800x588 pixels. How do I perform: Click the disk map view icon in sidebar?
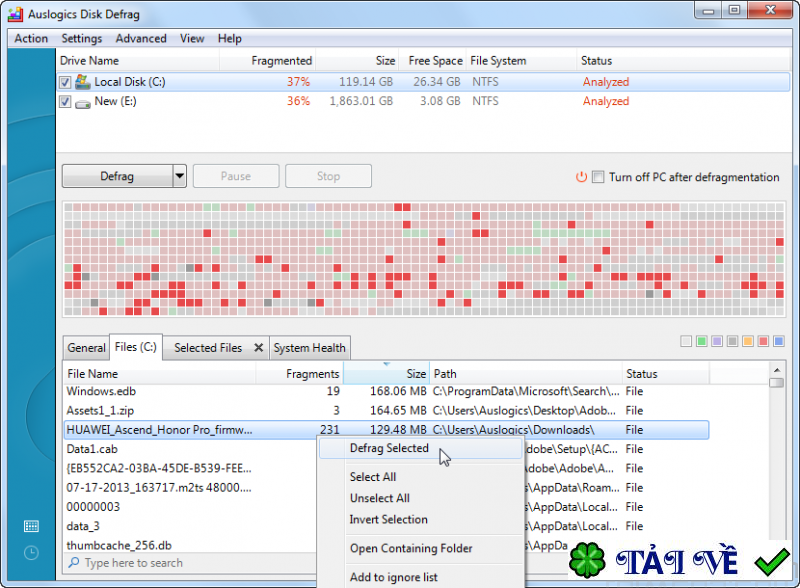(31, 526)
